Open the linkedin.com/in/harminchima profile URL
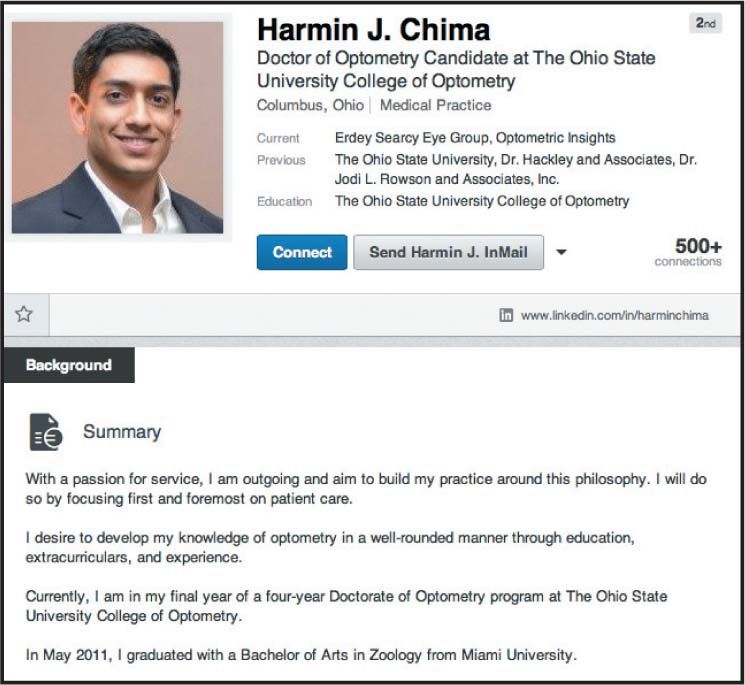This screenshot has width=745, height=685. tap(615, 315)
